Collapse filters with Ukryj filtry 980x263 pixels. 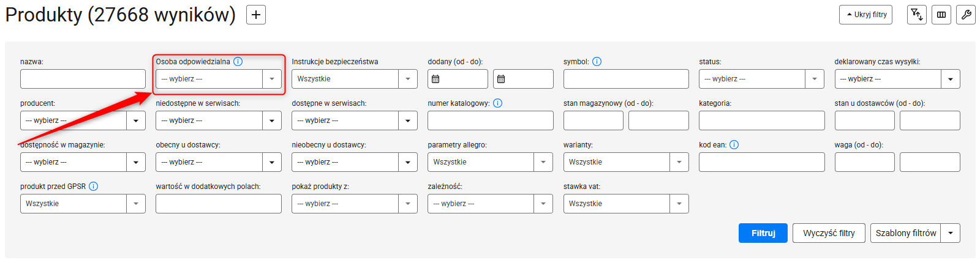pyautogui.click(x=866, y=15)
